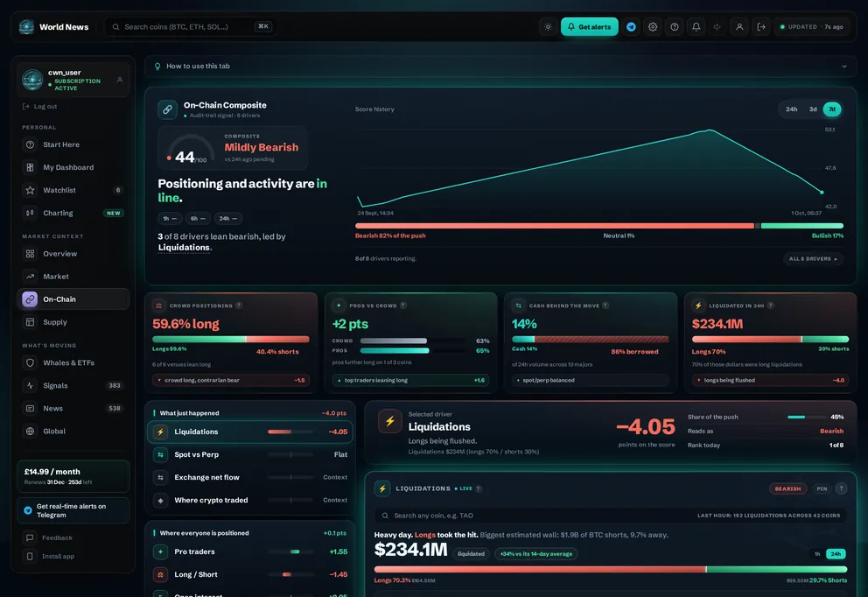Click the Pro traders row icon
The image size is (868, 597).
pos(160,551)
